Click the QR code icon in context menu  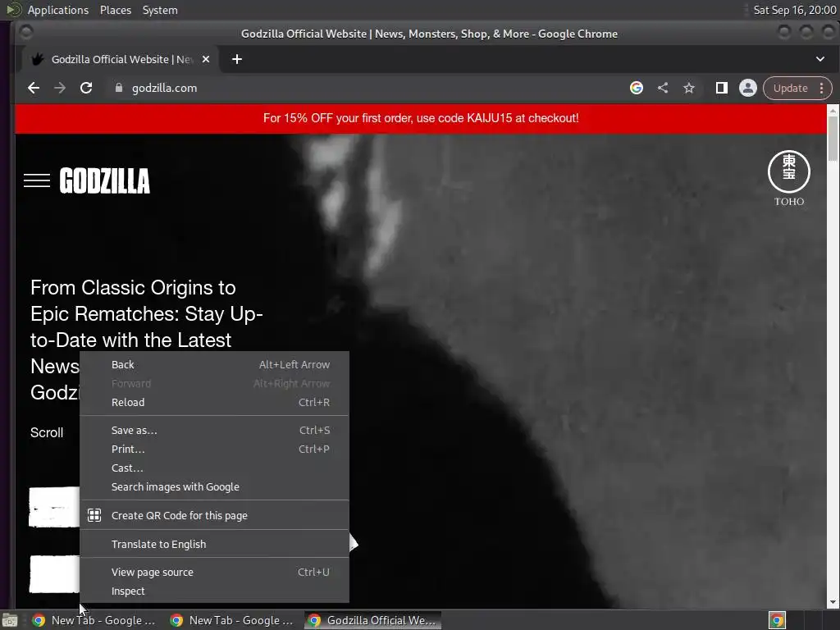pyautogui.click(x=94, y=515)
